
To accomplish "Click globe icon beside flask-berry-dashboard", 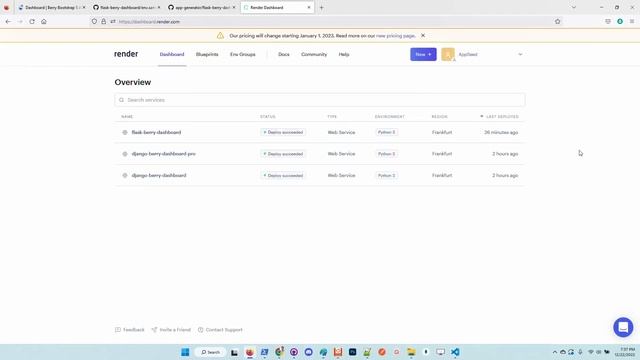I will [x=125, y=132].
